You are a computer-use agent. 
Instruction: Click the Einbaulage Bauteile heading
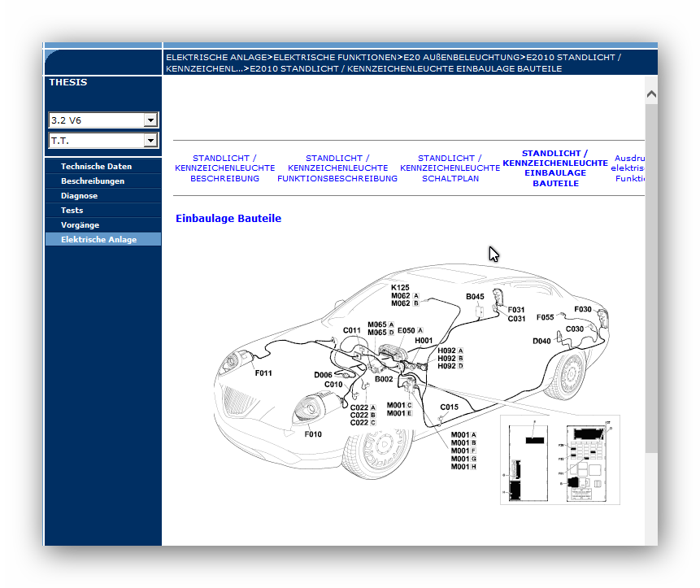tap(228, 218)
